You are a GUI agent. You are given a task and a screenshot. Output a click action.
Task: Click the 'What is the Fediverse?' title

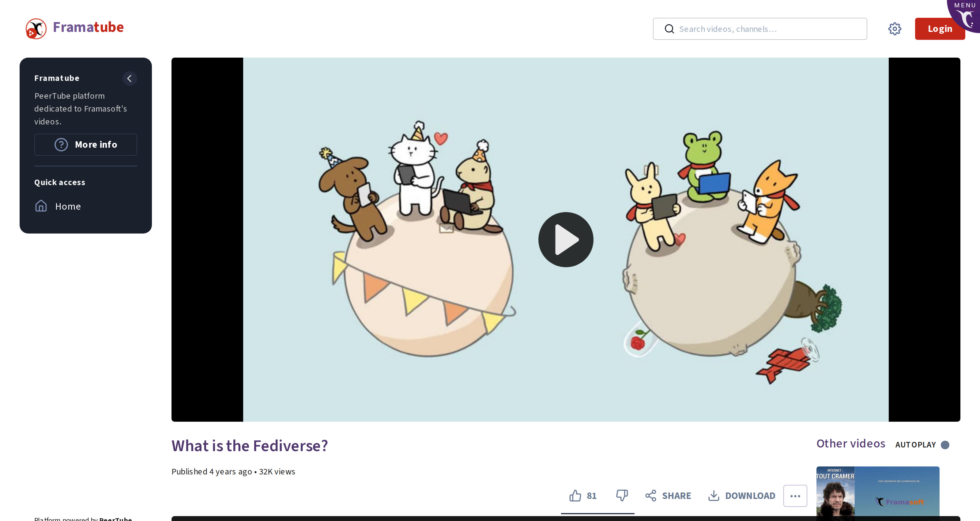click(x=250, y=446)
